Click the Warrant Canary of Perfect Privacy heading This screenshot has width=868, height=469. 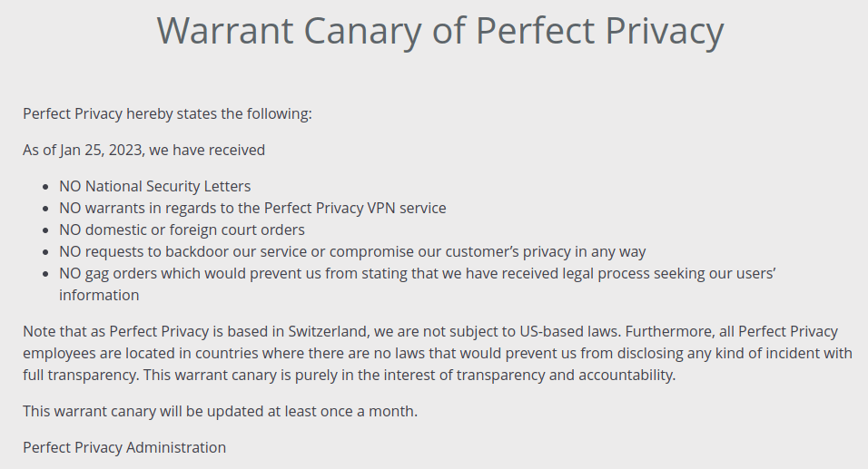coord(440,32)
